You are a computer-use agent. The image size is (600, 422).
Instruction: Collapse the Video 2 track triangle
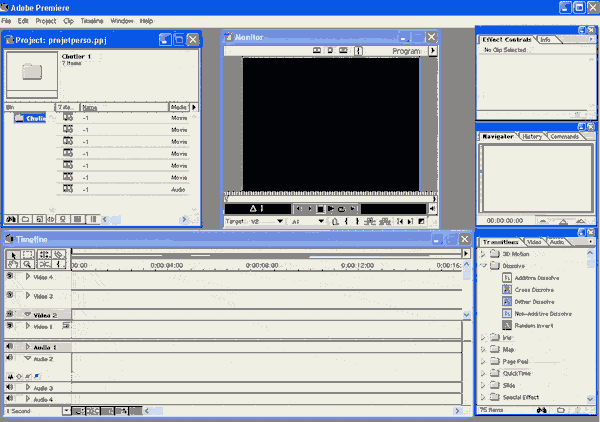coord(28,314)
